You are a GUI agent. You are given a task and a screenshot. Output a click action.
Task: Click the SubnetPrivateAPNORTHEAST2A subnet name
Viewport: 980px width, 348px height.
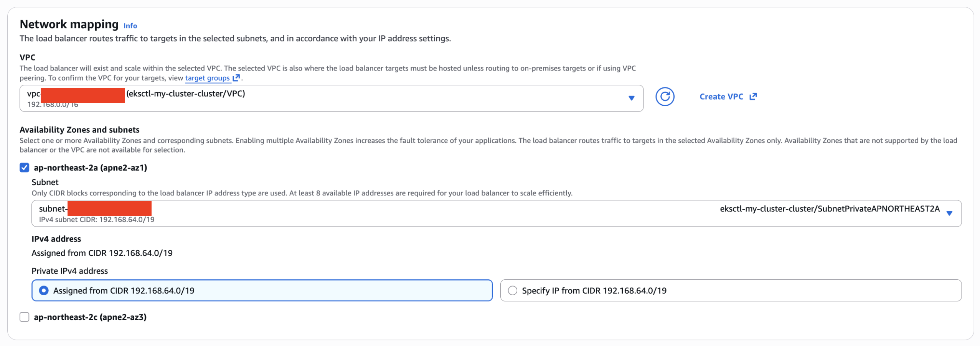(x=829, y=209)
